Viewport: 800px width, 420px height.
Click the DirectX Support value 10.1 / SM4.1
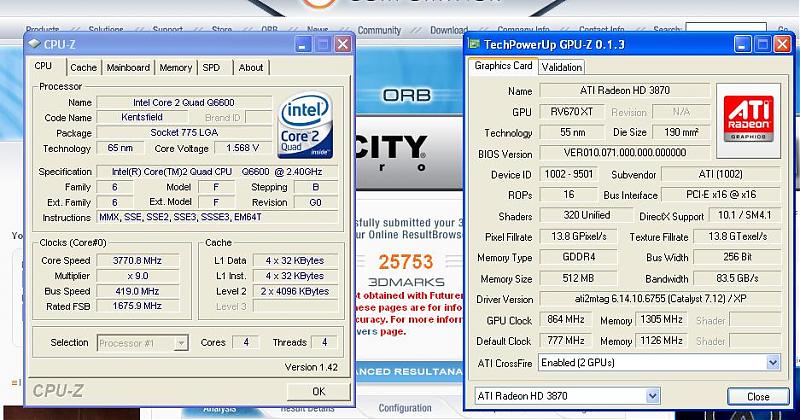click(x=744, y=215)
